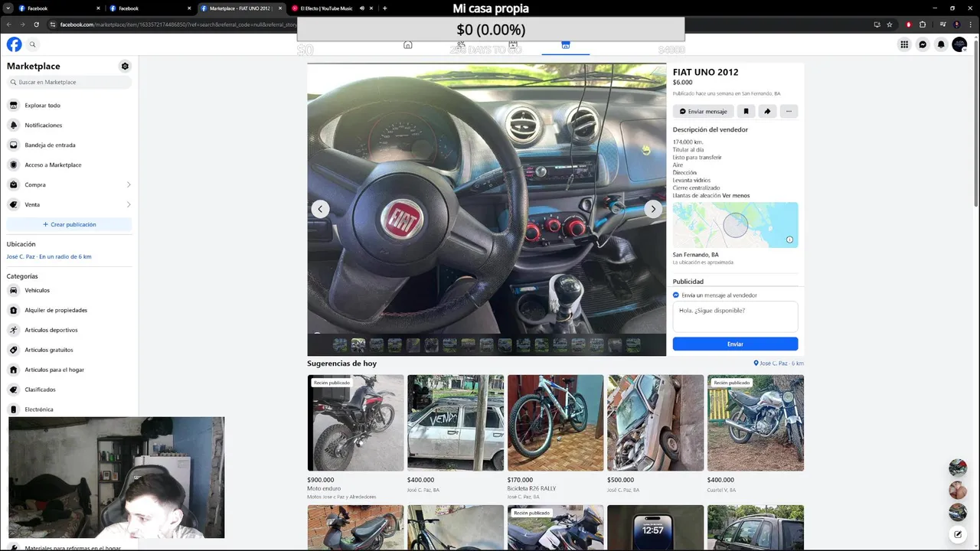
Task: Open Artículos para el hogar category
Action: tap(69, 370)
